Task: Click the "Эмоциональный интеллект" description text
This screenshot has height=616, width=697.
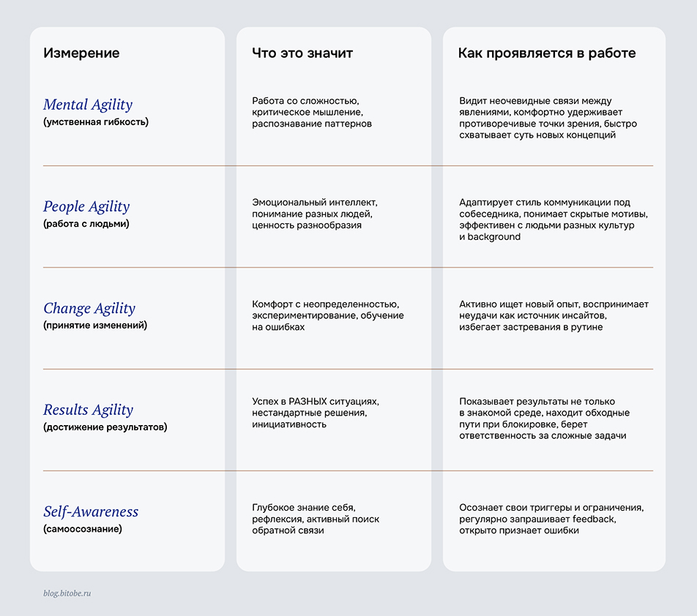Action: [315, 214]
